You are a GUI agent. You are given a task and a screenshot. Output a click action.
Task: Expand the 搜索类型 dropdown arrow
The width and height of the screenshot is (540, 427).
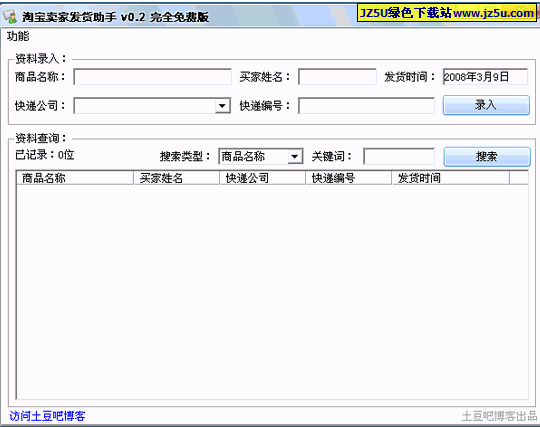(x=295, y=156)
